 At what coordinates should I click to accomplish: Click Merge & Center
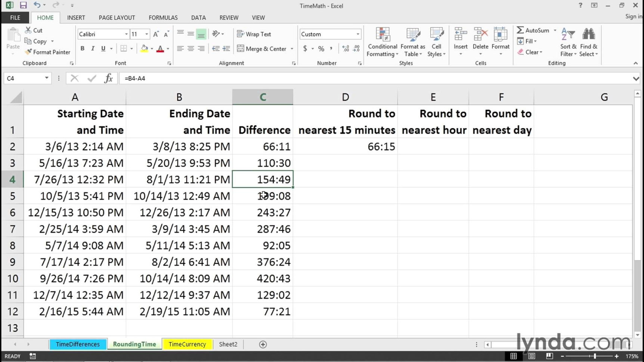coord(262,49)
